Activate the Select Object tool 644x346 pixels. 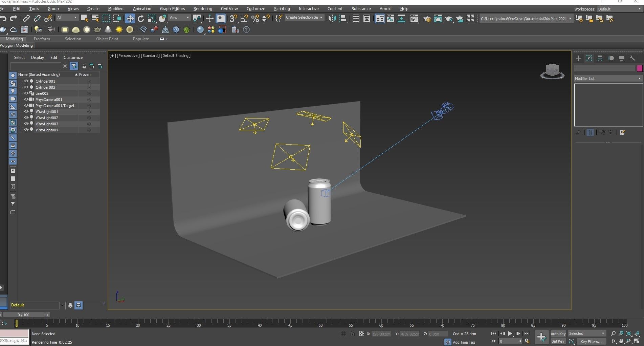point(84,18)
